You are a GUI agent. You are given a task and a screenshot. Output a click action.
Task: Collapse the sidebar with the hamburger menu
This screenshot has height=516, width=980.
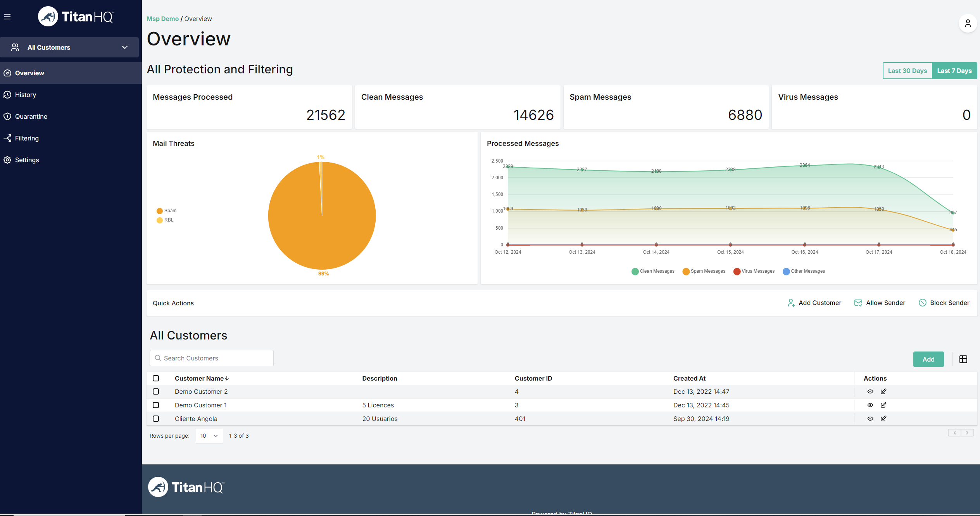(7, 16)
